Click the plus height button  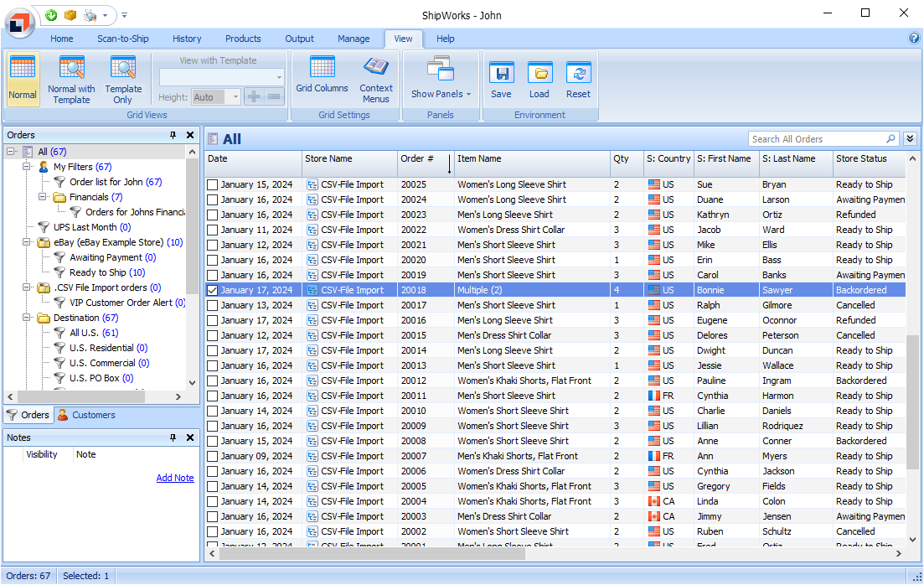pos(253,96)
